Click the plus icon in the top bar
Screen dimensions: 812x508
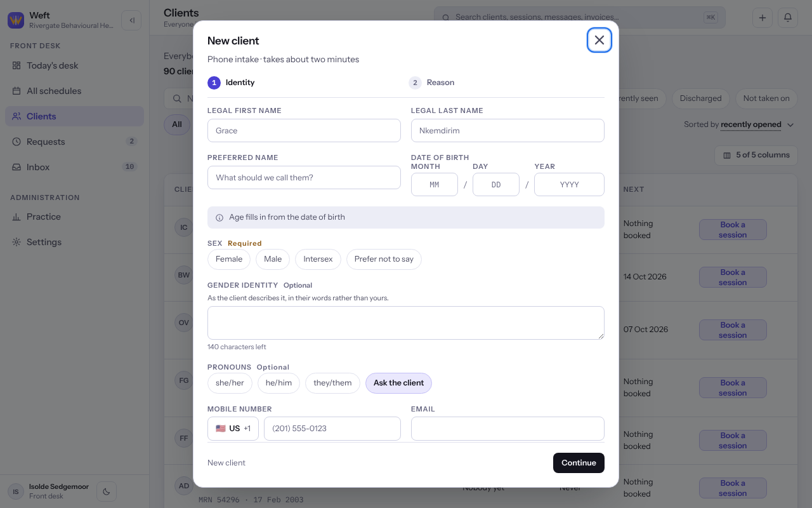[763, 18]
